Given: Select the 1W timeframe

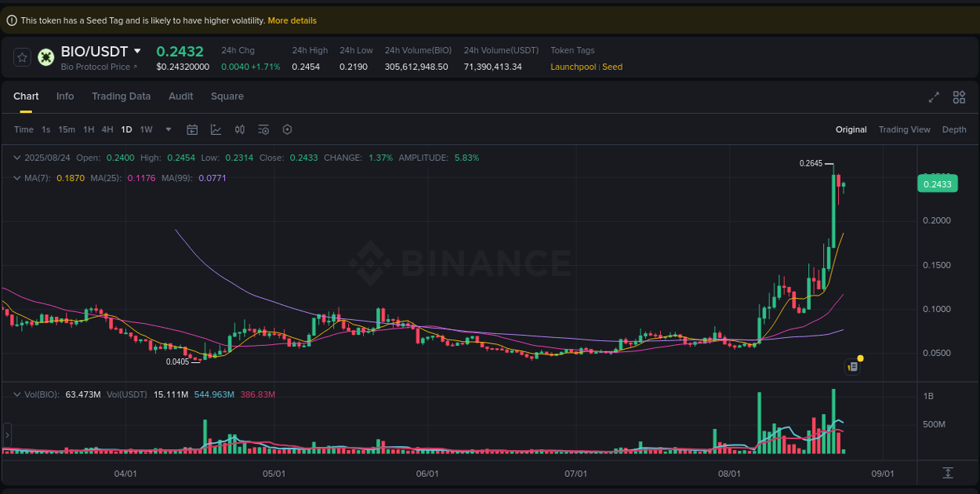Looking at the screenshot, I should 146,129.
